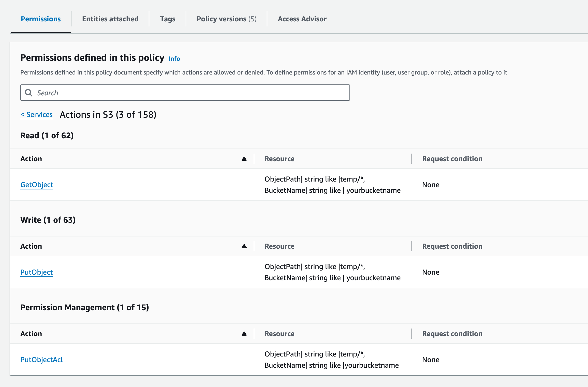
Task: Click Request condition header in Read table
Action: click(x=452, y=159)
